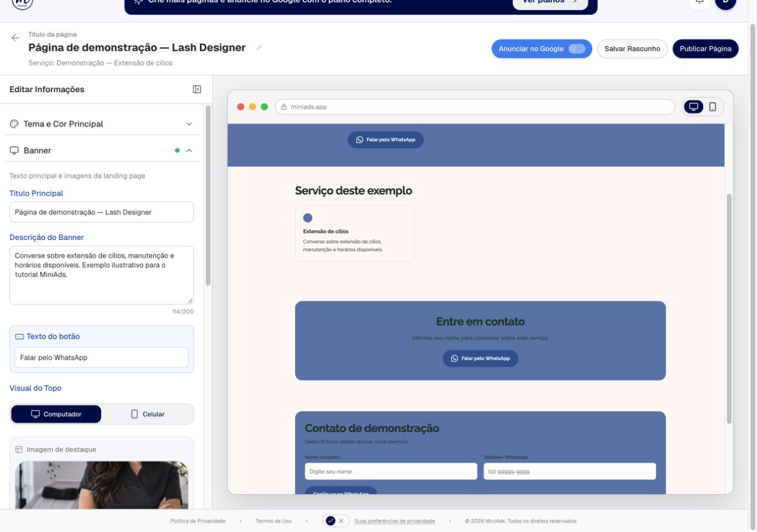The width and height of the screenshot is (757, 532).
Task: Click Falar pelo WhatsApp under Entre em contato
Action: point(481,358)
